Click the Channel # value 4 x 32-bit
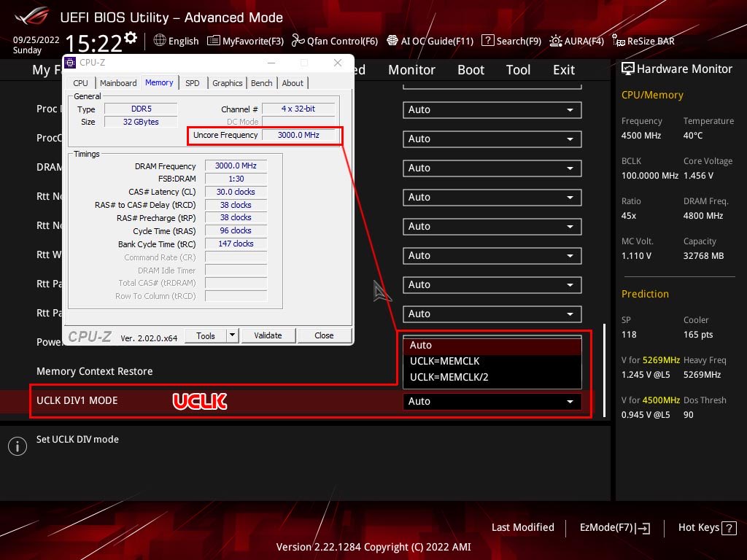The height and width of the screenshot is (560, 747). coord(298,109)
